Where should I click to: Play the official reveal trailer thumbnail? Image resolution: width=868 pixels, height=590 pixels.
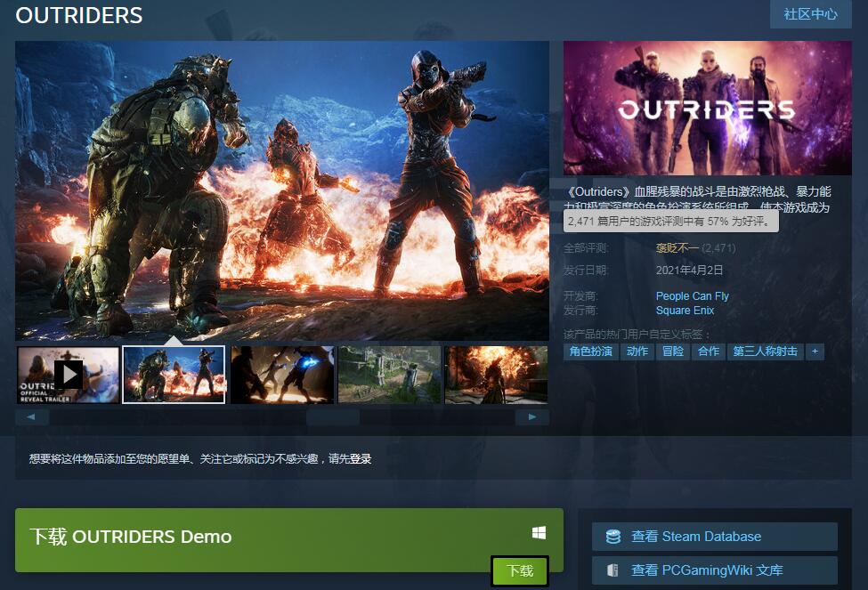68,375
